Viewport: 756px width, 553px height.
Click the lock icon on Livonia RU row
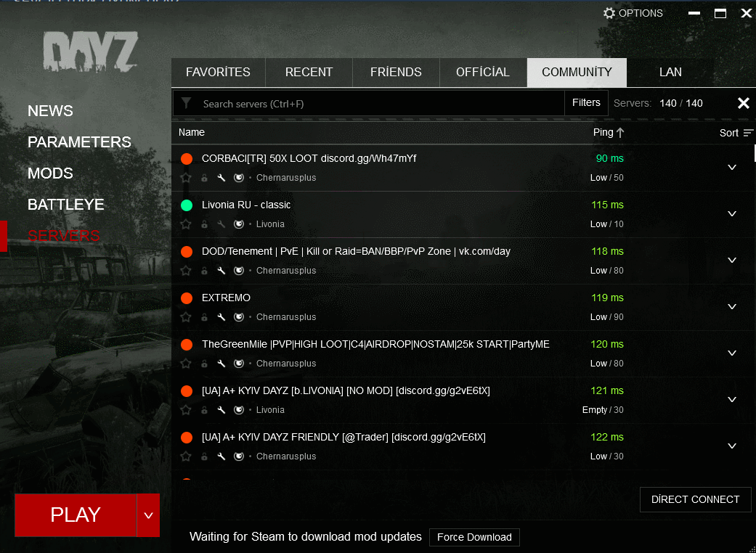tap(204, 224)
